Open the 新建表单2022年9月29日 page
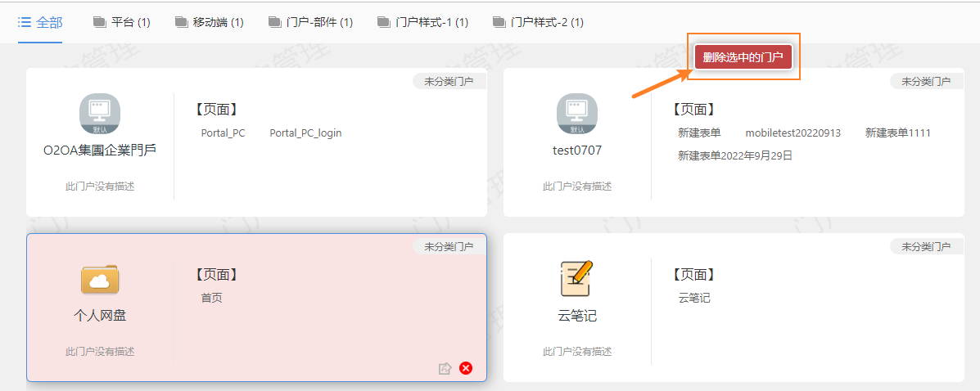Image resolution: width=980 pixels, height=391 pixels. [x=734, y=155]
